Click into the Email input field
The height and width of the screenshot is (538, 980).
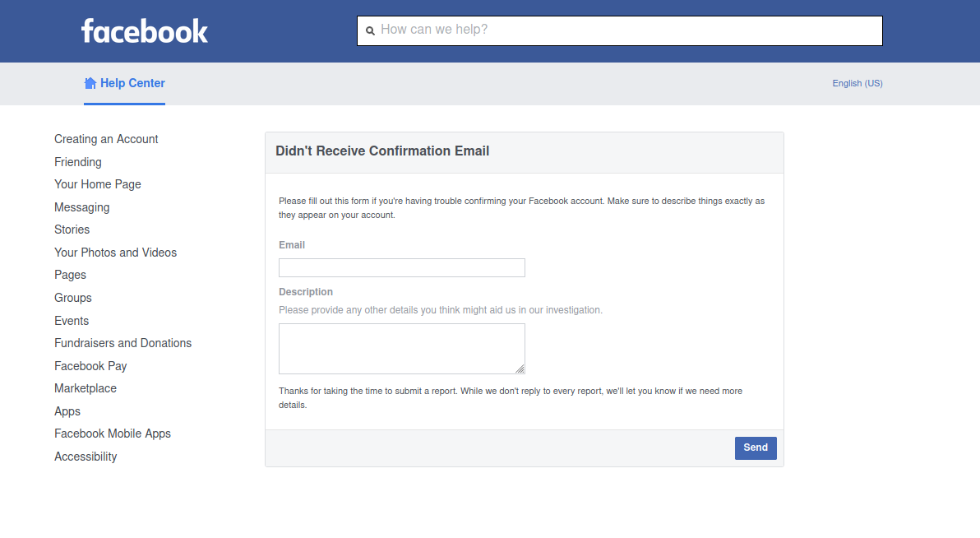[x=402, y=267]
